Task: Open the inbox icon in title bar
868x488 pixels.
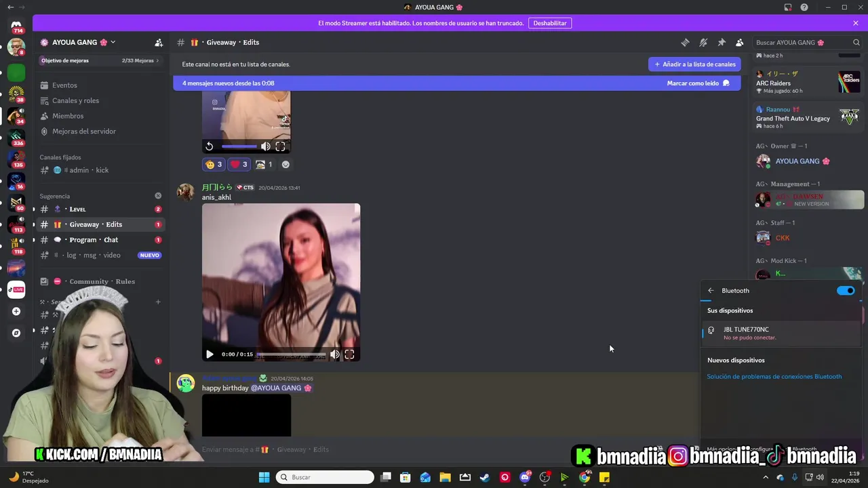Action: [788, 7]
